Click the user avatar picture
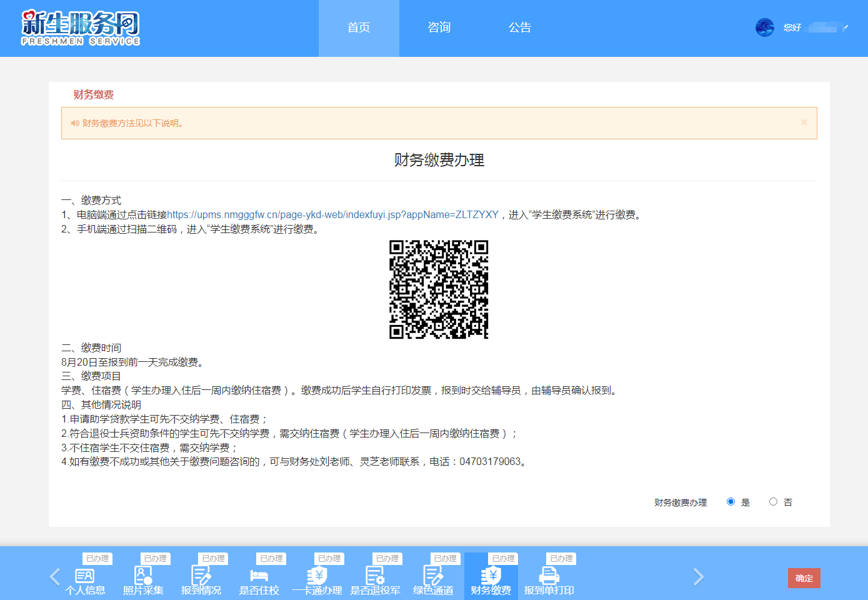Screen dimensions: 868x600 765,27
